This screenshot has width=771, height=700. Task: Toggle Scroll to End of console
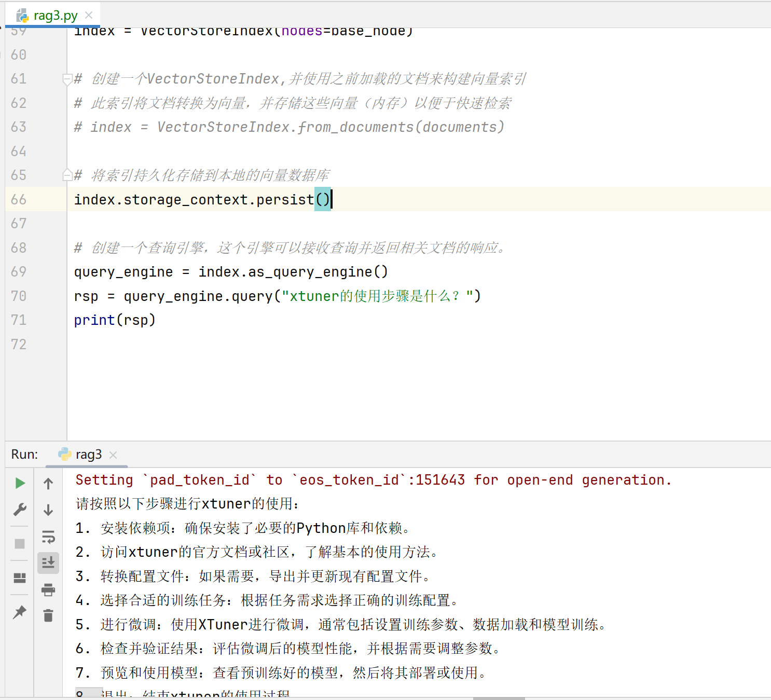(x=48, y=562)
